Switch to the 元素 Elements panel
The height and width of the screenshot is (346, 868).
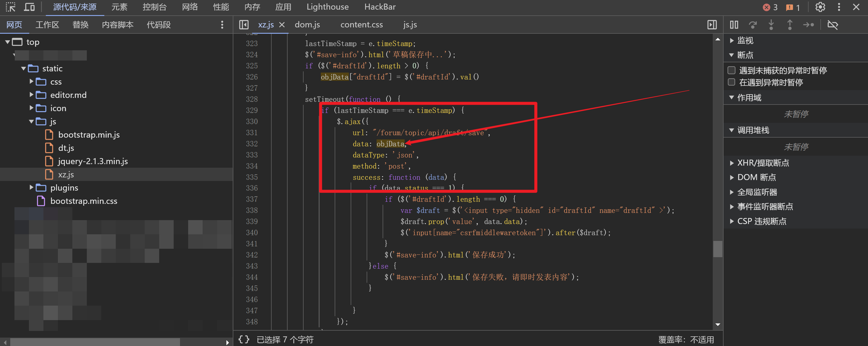119,7
